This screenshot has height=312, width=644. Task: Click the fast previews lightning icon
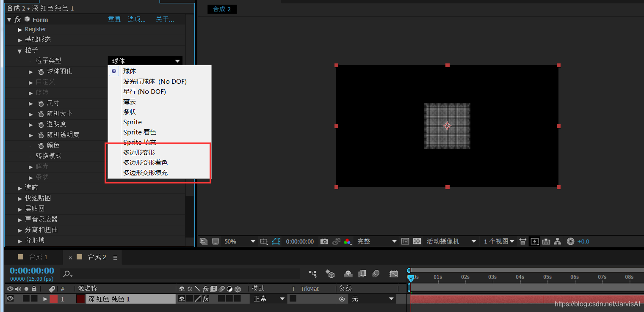534,241
